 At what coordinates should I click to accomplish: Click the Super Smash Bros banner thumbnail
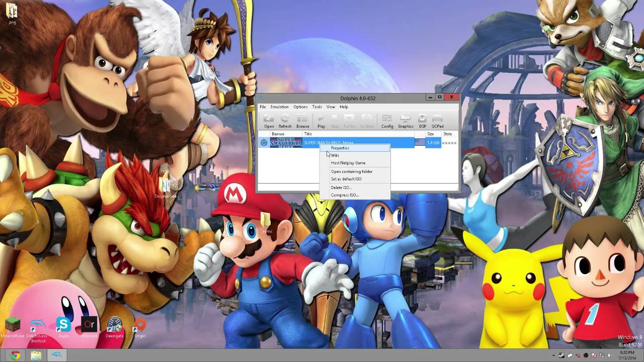click(x=286, y=143)
